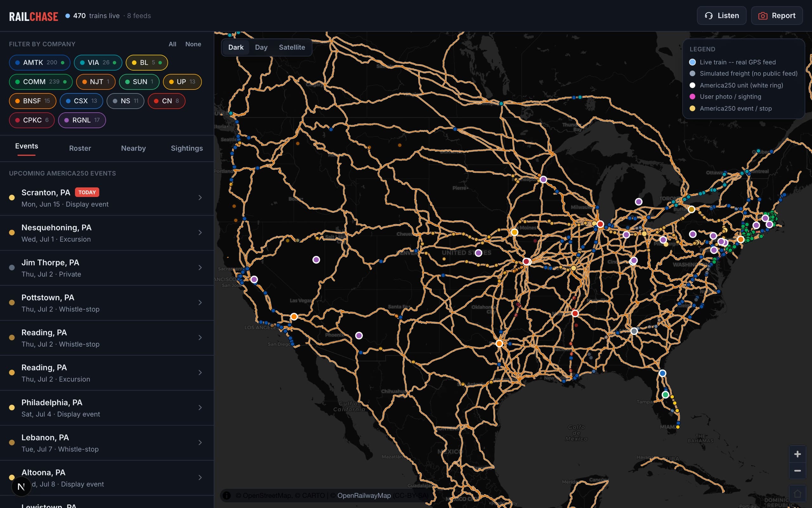Click the Listen button
This screenshot has height=508, width=812.
(721, 16)
